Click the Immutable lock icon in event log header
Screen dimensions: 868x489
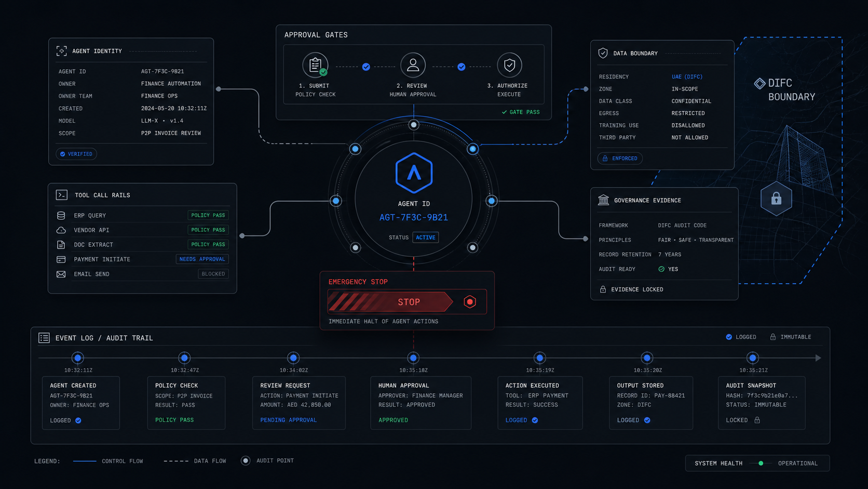(773, 337)
